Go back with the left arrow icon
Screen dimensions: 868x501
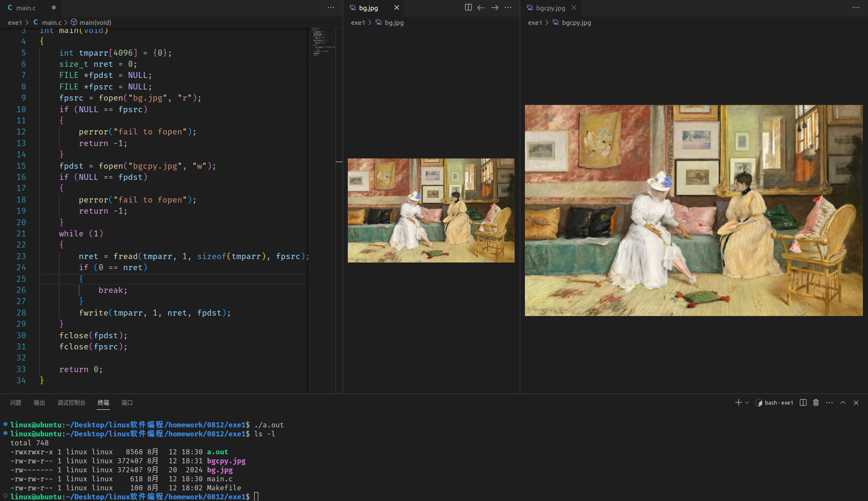pyautogui.click(x=481, y=7)
